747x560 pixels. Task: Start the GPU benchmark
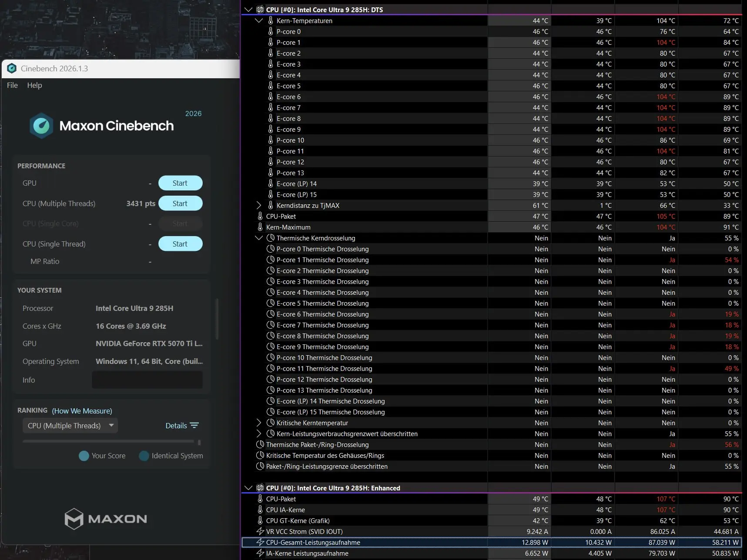click(x=180, y=183)
